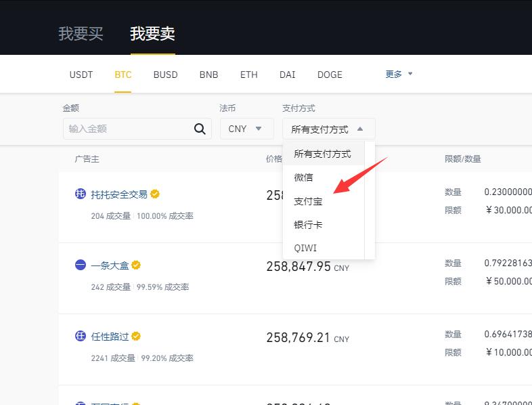The image size is (532, 405).
Task: Switch to the 我要买 tab
Action: [x=81, y=34]
